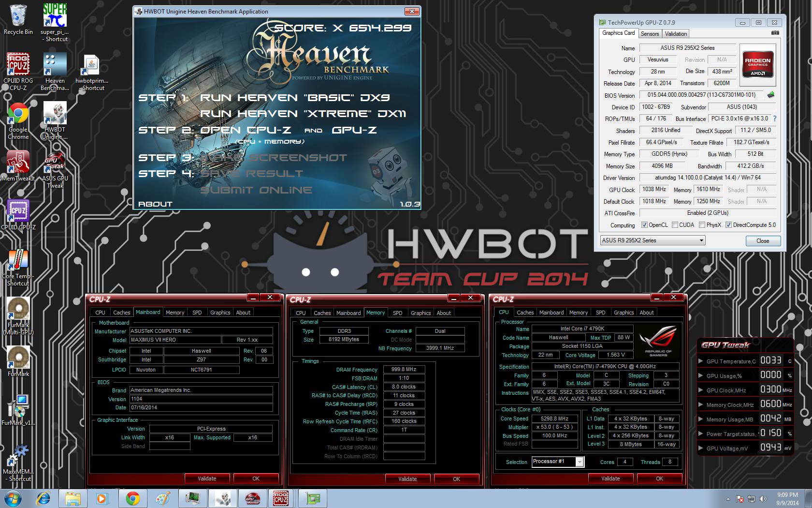
Task: Click Validate in the Mainboard CPU-Z window
Action: pos(207,478)
